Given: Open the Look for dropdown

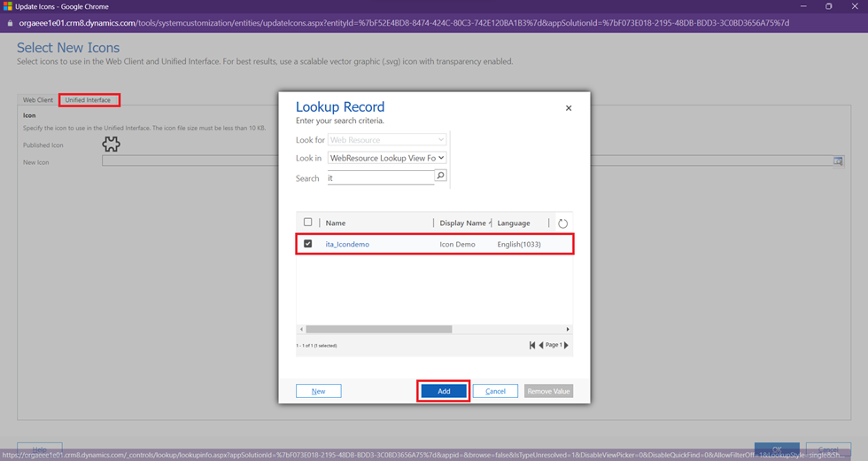Looking at the screenshot, I should (x=387, y=140).
